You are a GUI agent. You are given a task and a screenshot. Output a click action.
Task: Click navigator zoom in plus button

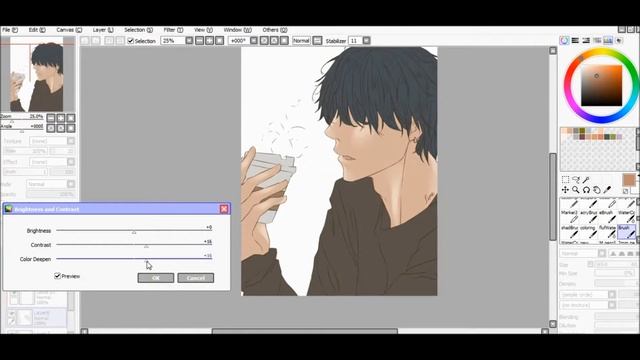coord(61,118)
